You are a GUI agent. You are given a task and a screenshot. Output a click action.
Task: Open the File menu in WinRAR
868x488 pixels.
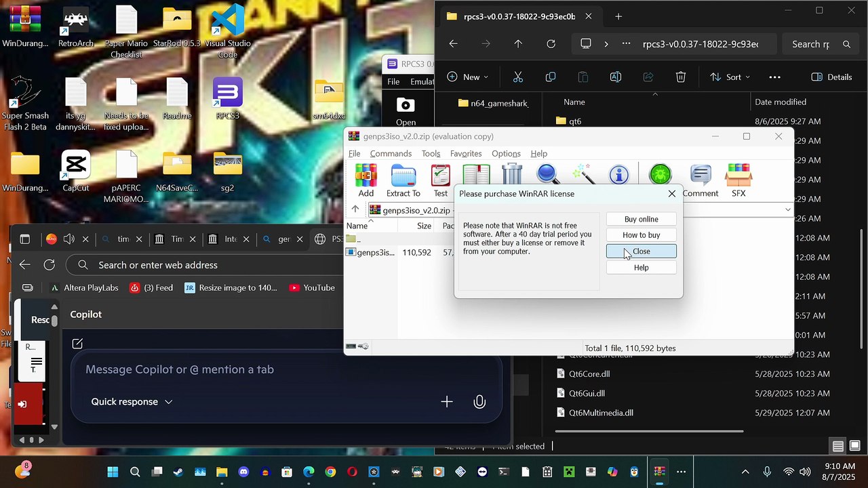[x=355, y=154]
